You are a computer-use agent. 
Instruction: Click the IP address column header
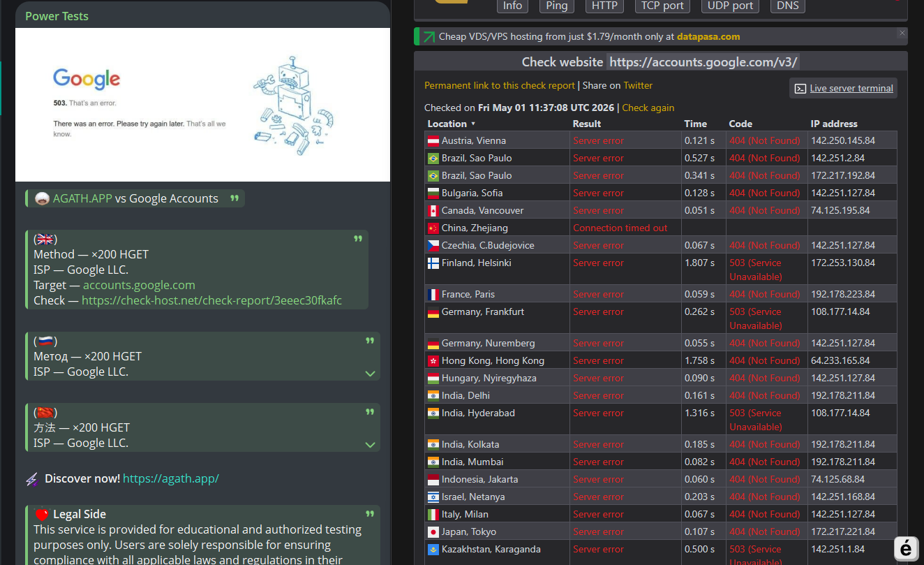(x=834, y=124)
